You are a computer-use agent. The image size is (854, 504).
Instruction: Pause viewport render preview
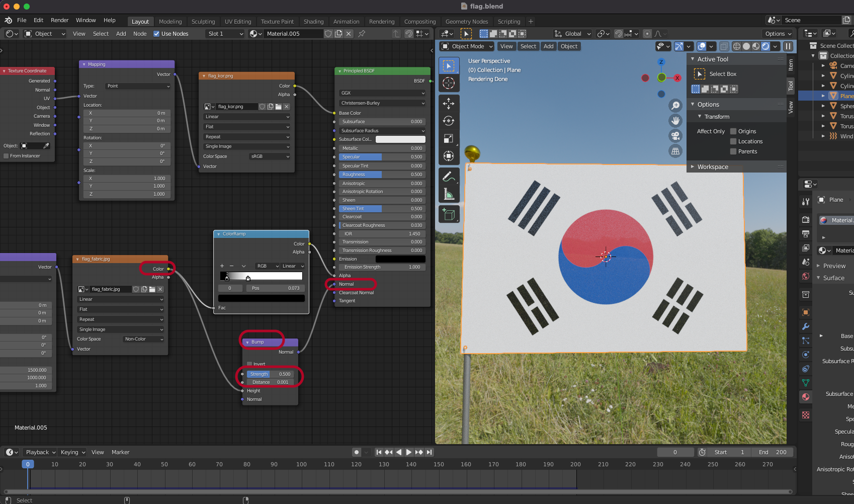(788, 46)
